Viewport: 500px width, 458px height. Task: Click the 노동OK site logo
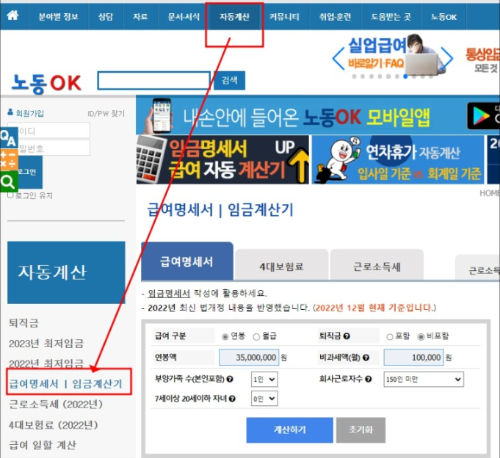(x=46, y=83)
